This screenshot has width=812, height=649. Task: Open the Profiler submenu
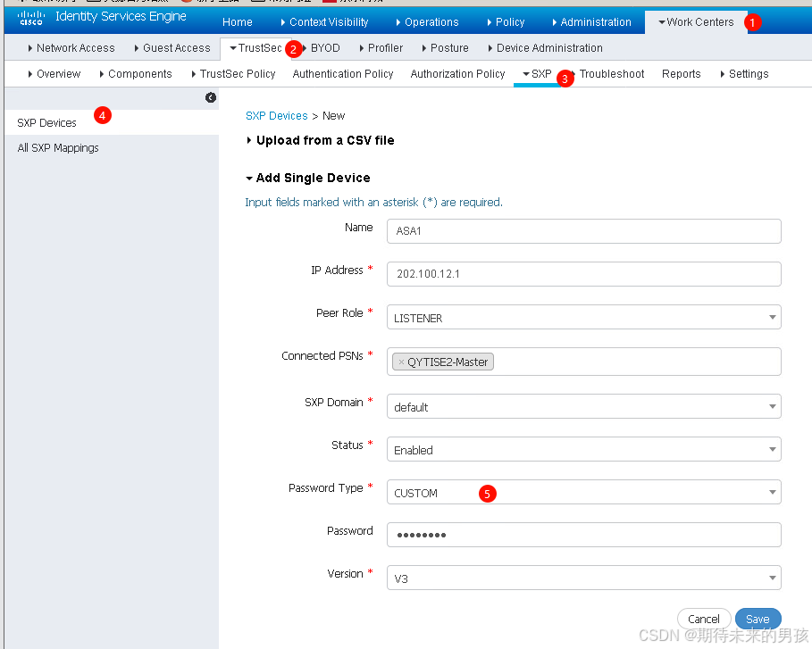click(x=381, y=48)
